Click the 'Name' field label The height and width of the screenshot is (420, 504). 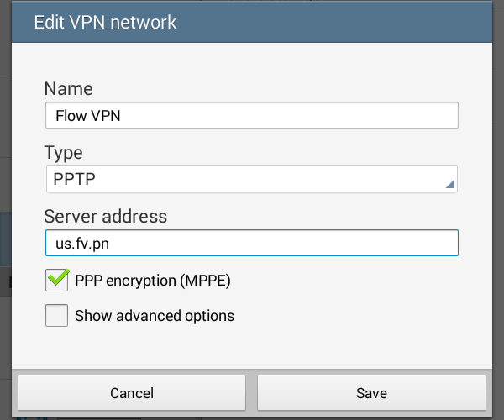(x=69, y=88)
